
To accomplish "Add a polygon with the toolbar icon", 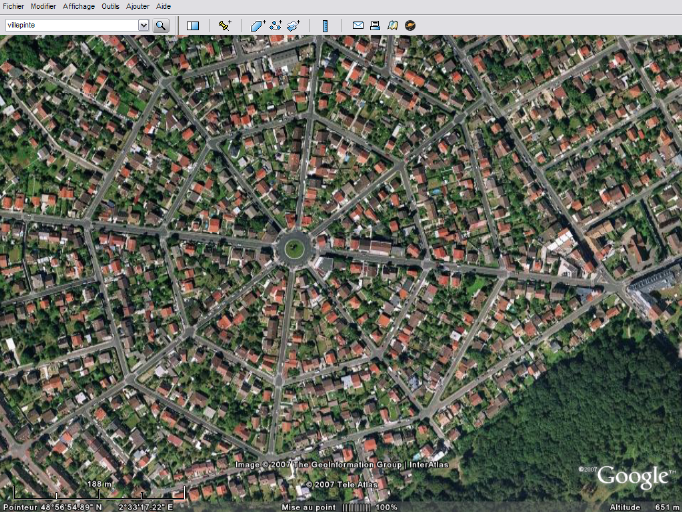I will (258, 26).
